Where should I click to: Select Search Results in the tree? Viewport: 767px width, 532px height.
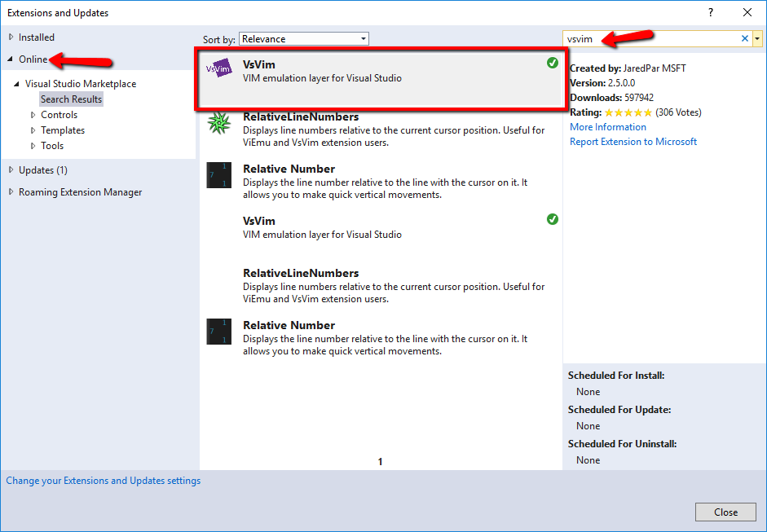pos(72,99)
